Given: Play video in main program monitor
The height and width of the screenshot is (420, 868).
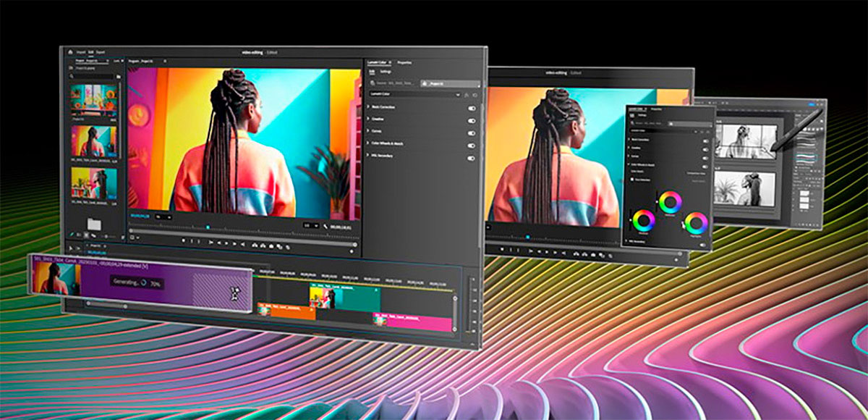Looking at the screenshot, I should [x=226, y=243].
